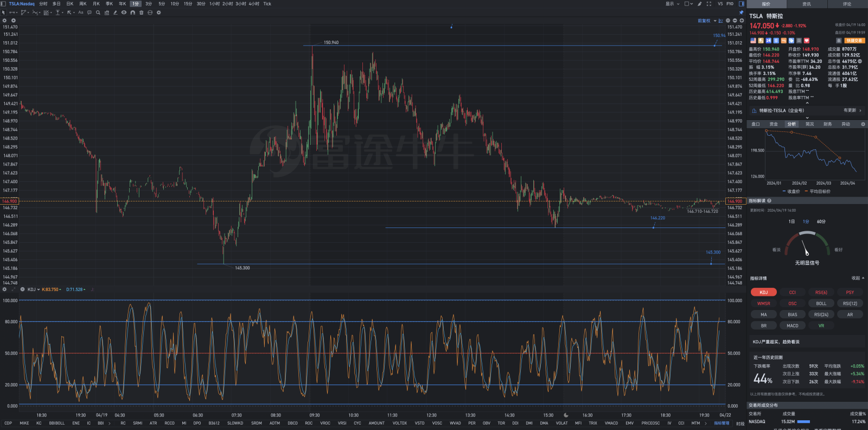Enter fullscreen chart mode icon
This screenshot has width=868, height=430.
point(709,4)
